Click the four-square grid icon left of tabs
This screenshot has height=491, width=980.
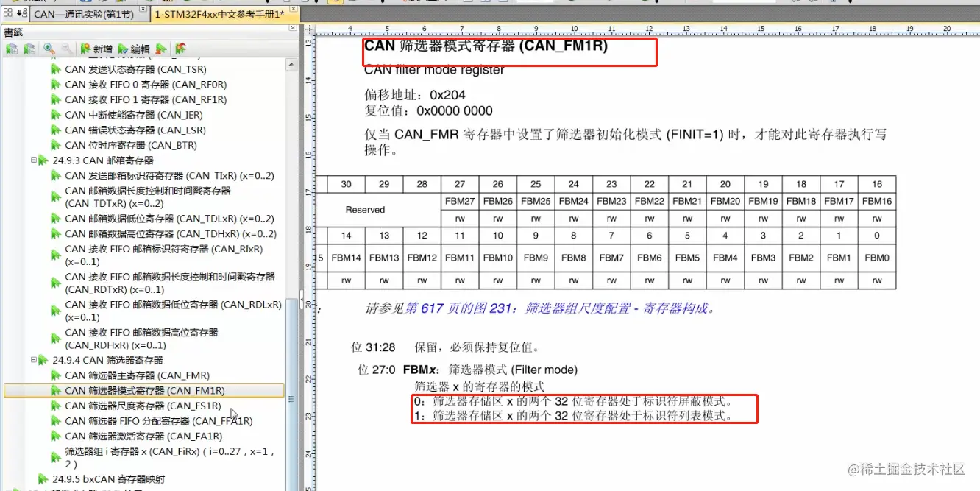coord(8,13)
